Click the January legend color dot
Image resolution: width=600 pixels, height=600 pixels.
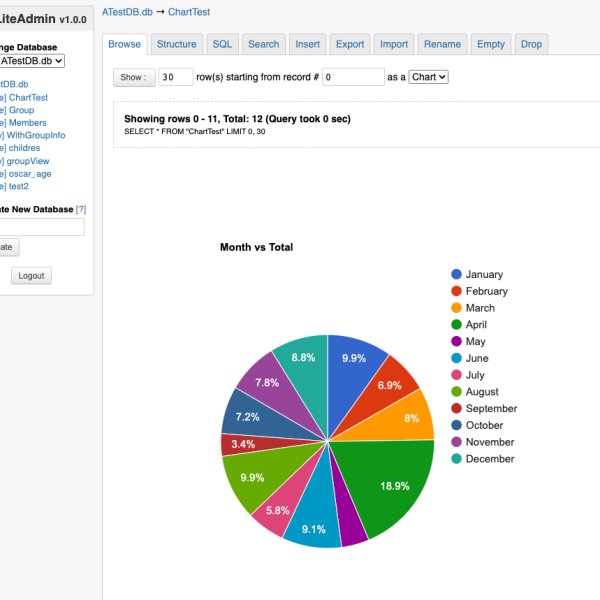pos(457,274)
